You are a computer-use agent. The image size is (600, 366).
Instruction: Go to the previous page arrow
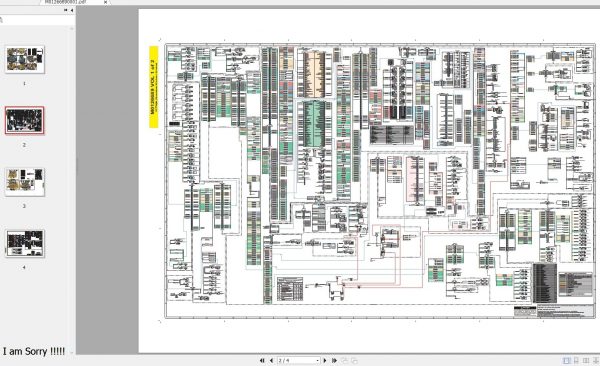coord(271,361)
